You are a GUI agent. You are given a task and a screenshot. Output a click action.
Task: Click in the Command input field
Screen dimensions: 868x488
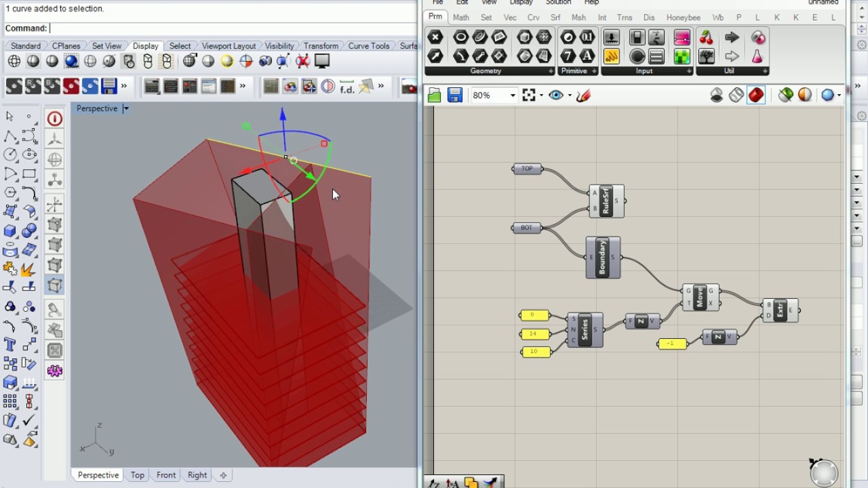coord(232,28)
